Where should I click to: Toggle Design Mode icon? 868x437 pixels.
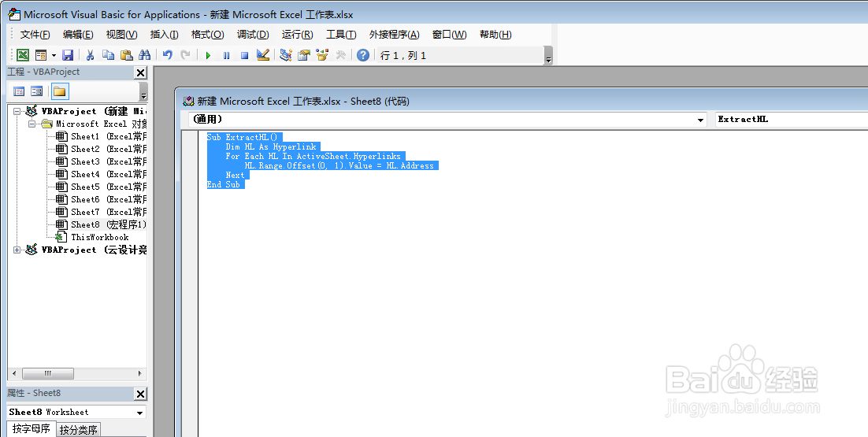[x=263, y=55]
